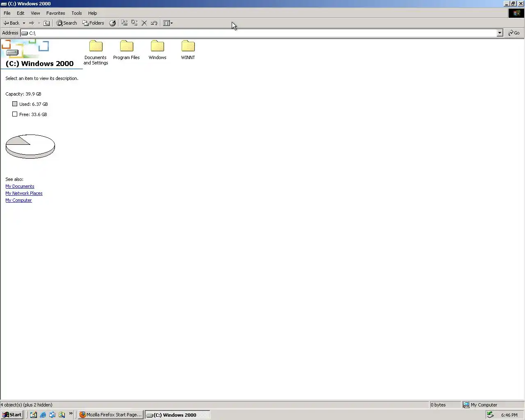Open the Tools menu
The image size is (525, 420).
coord(77,13)
